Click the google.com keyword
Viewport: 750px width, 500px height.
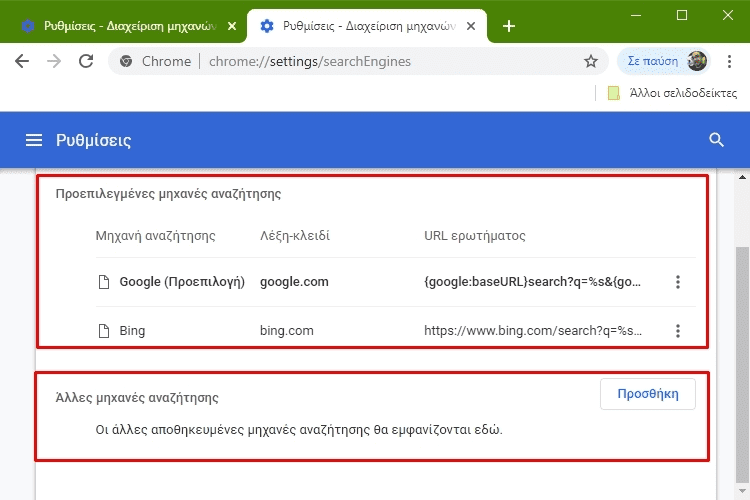point(294,282)
